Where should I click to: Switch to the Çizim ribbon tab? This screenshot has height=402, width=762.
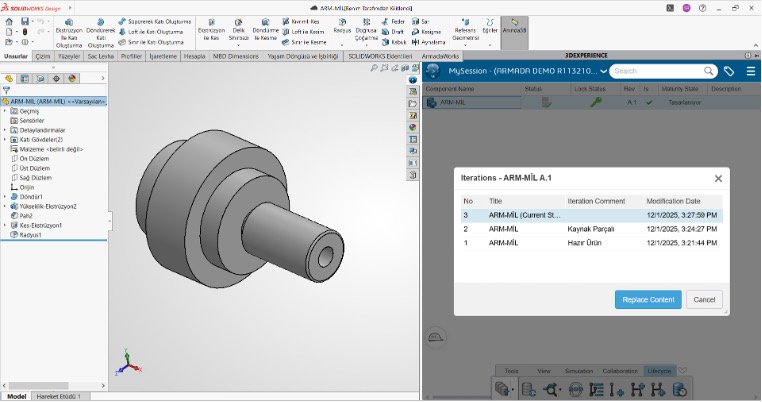(43, 57)
